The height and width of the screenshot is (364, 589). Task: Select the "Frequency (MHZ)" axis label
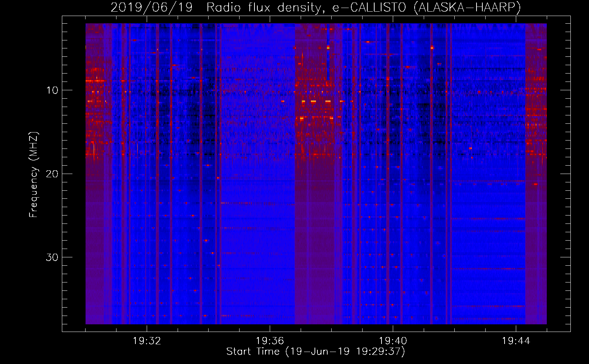point(33,174)
